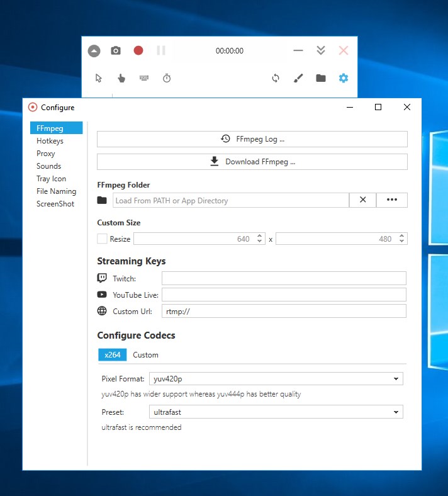Screen dimensions: 448x496
Task: Collapse Captura panel with the up-arrow circle
Action: pos(94,51)
